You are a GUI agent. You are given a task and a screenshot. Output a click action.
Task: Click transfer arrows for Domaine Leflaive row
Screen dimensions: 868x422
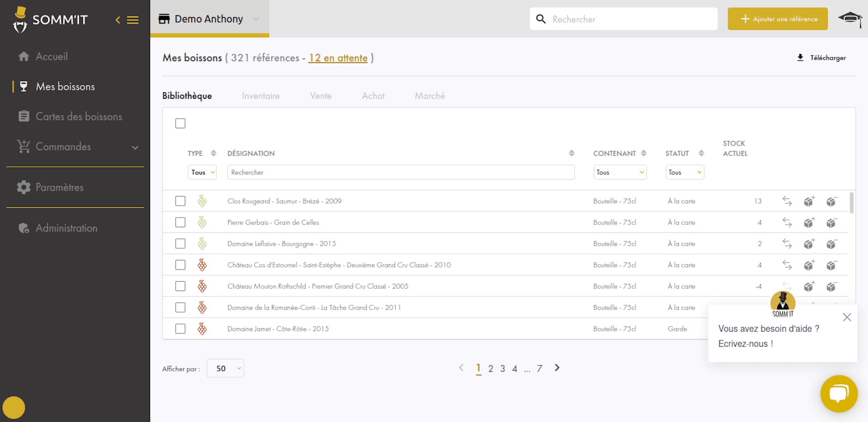coord(787,243)
